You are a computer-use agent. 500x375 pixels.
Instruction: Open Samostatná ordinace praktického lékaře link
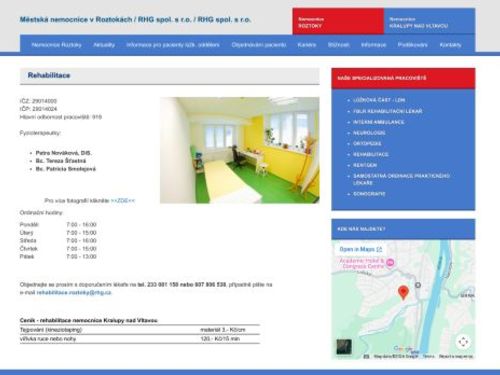pos(401,179)
